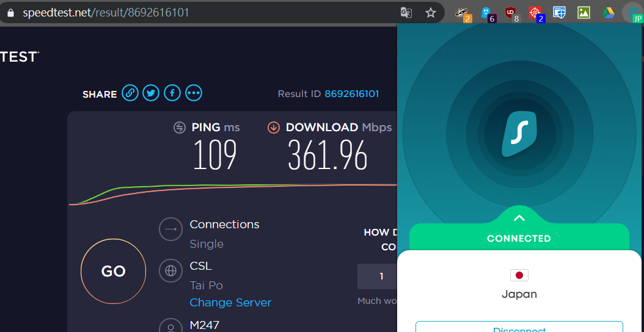Click the 109 ping value

point(215,155)
